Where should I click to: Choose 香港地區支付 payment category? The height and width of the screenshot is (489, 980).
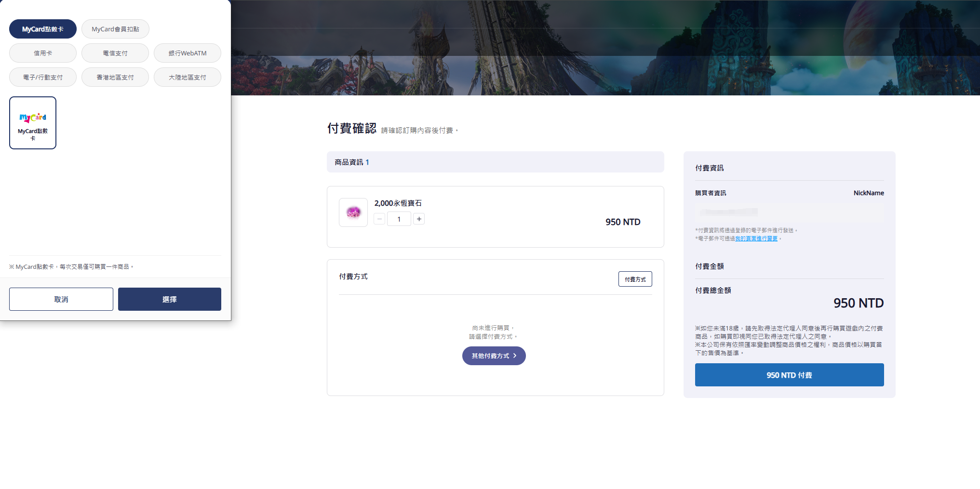tap(115, 77)
